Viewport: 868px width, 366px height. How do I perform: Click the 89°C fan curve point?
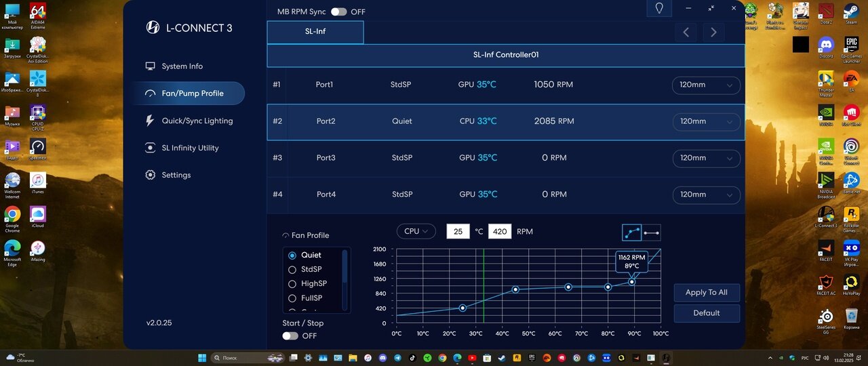coord(632,281)
